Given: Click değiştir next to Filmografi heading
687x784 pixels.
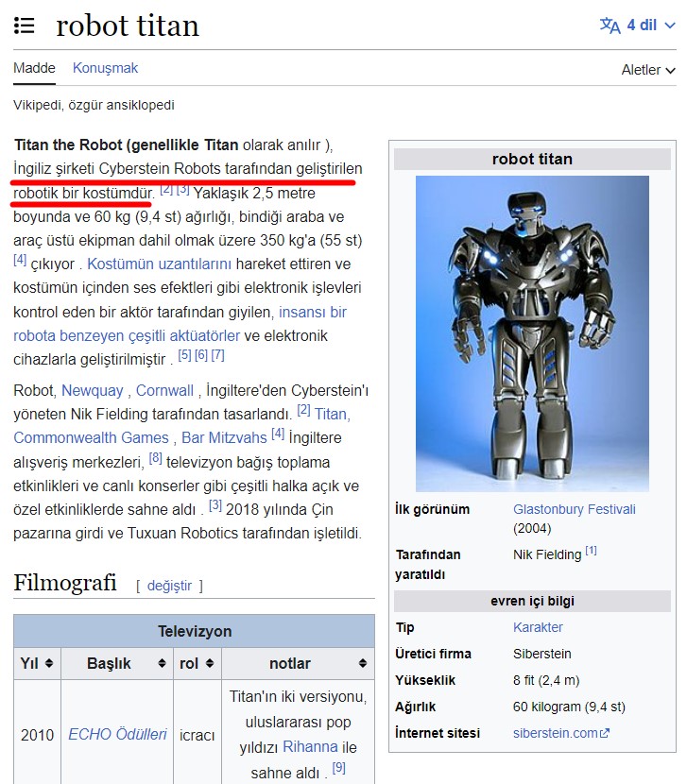Looking at the screenshot, I should tap(169, 586).
